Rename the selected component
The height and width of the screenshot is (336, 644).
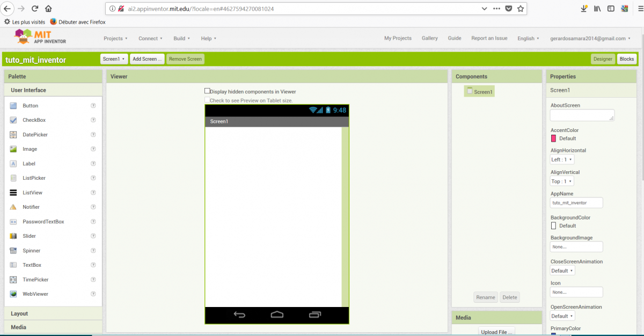[486, 297]
